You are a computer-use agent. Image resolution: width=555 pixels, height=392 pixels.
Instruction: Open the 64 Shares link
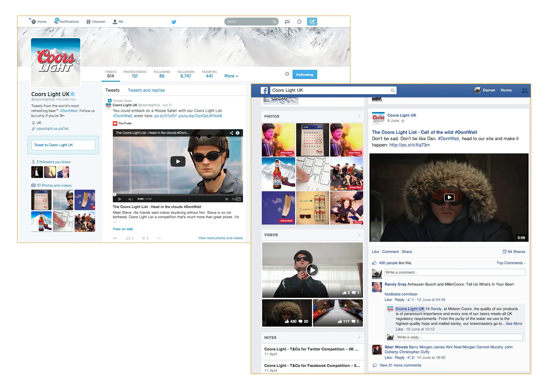pyautogui.click(x=516, y=252)
